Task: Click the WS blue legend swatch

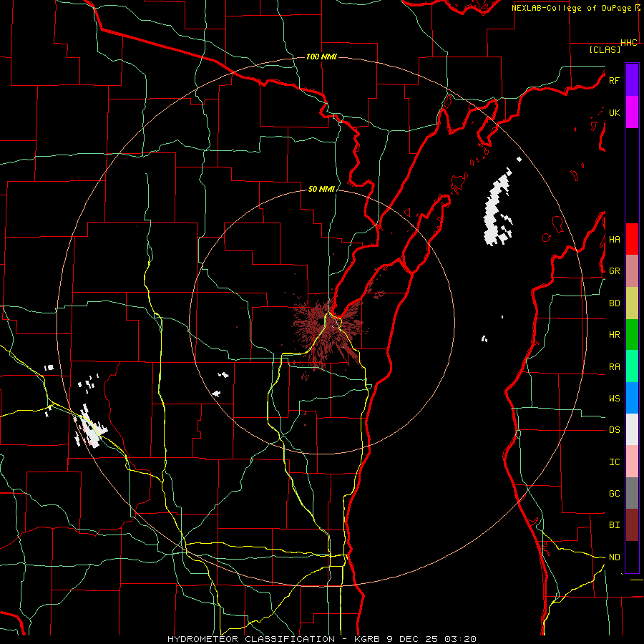Action: [632, 398]
